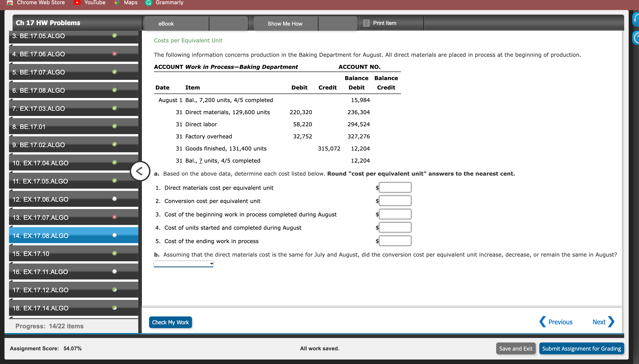
Task: Collapse the sidebar with the arrow circle
Action: (x=140, y=171)
